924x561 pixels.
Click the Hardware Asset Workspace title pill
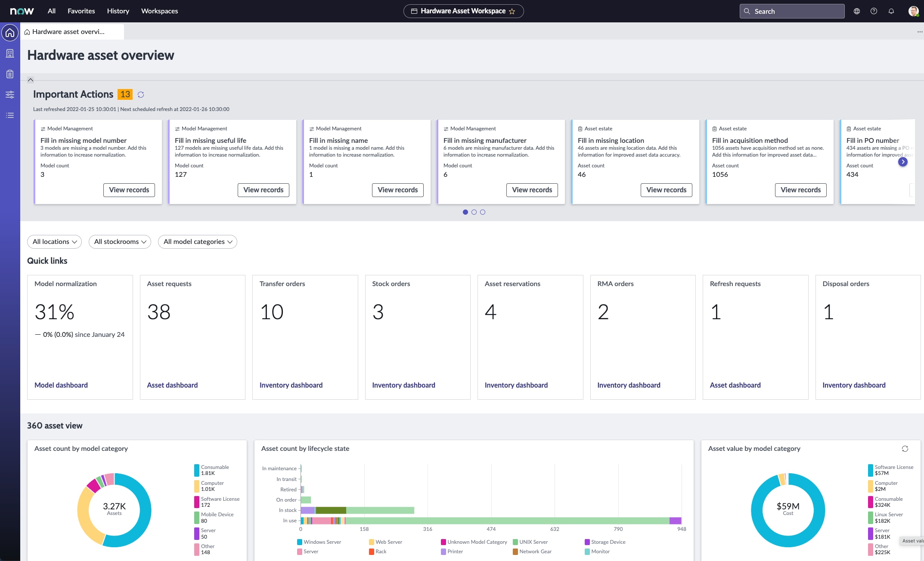463,11
